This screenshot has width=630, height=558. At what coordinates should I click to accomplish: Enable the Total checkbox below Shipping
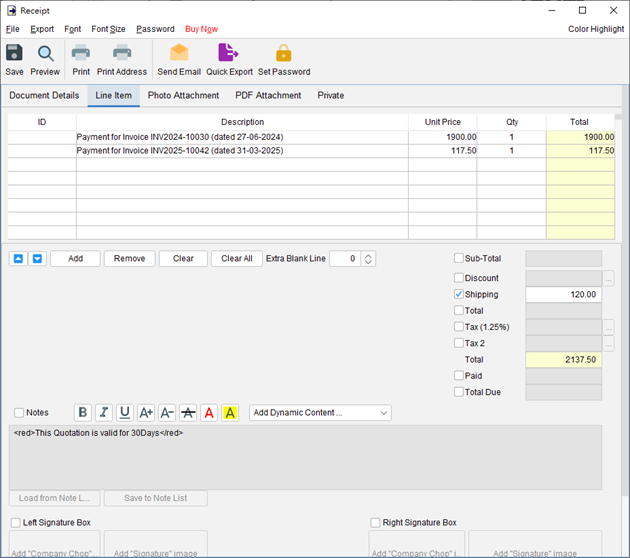[458, 310]
